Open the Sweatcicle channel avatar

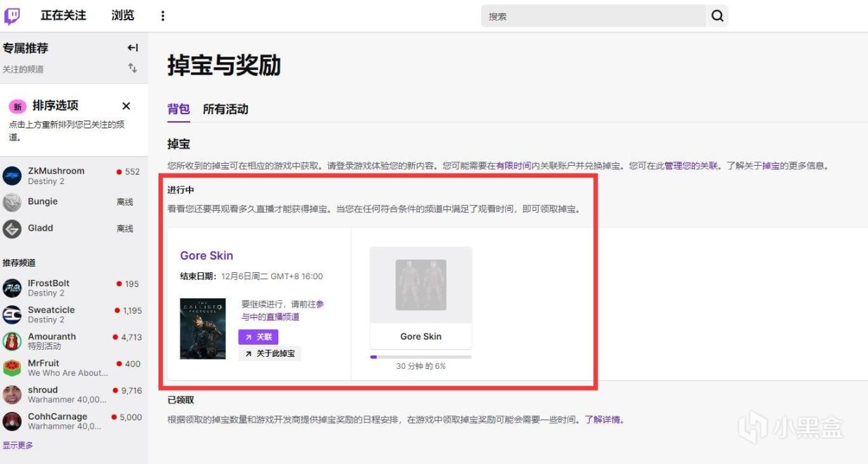(x=12, y=315)
